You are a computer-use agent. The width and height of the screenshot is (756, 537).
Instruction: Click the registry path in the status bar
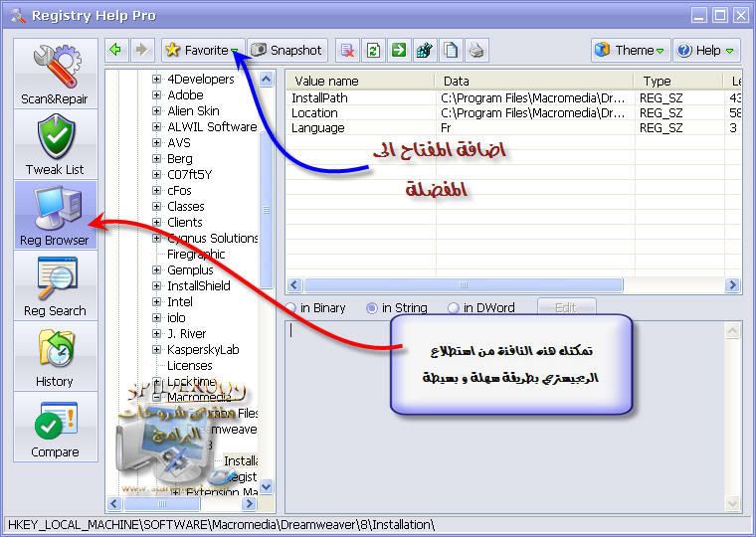coord(221,524)
